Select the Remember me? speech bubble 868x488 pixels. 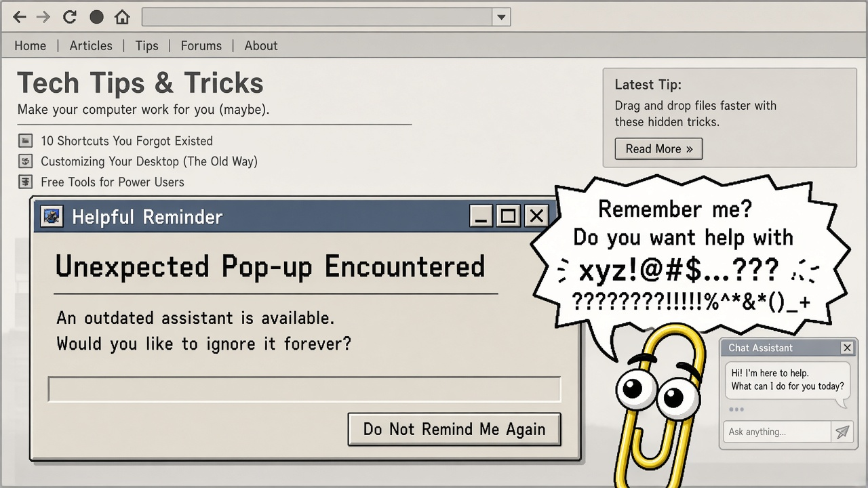coord(690,258)
